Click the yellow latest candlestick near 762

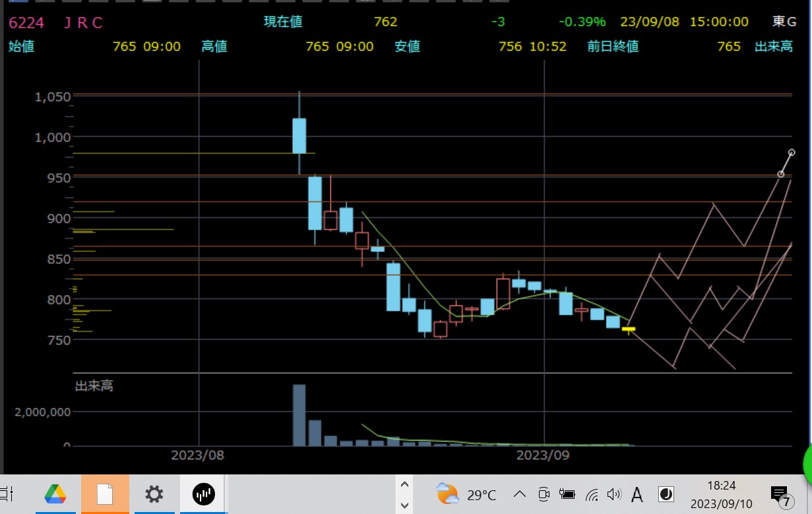(x=629, y=329)
